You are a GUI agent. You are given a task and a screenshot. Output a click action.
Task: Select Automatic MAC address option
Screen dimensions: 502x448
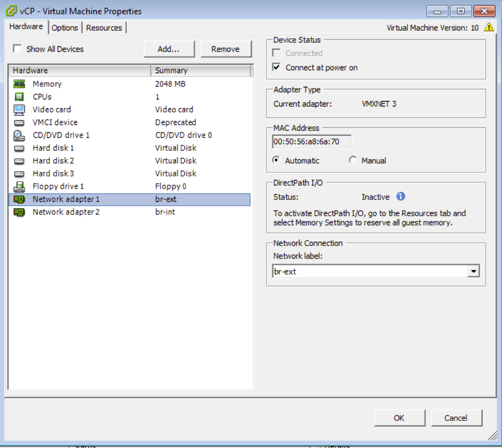click(276, 160)
